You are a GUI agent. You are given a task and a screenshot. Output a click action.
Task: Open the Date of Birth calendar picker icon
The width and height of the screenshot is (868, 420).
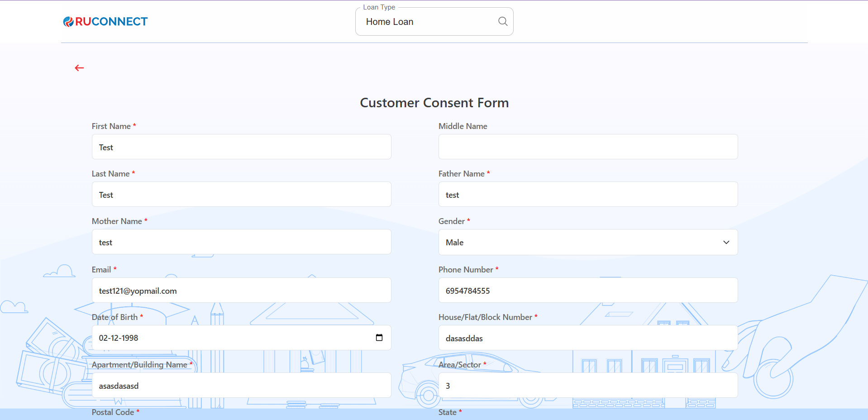(x=379, y=338)
